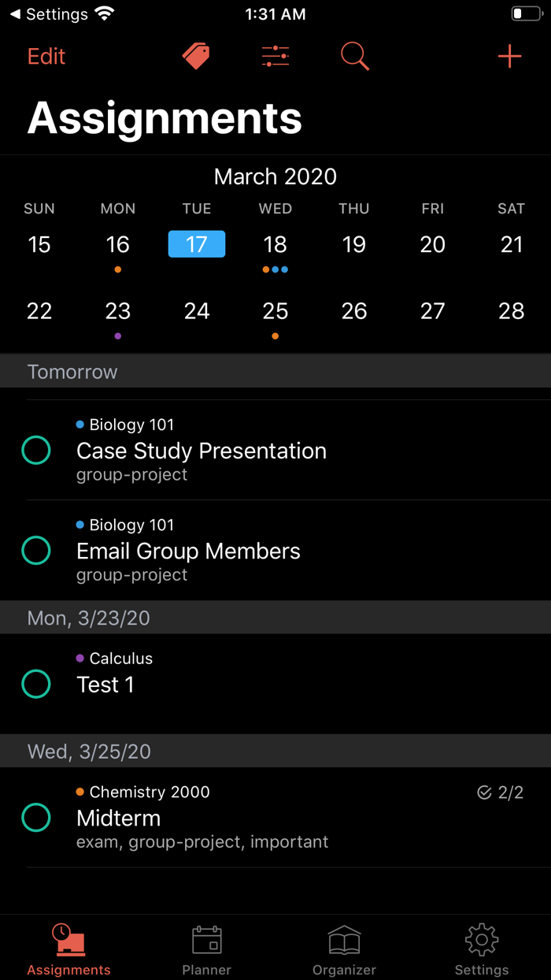The image size is (551, 980).
Task: Open the Planner tab
Action: (206, 948)
